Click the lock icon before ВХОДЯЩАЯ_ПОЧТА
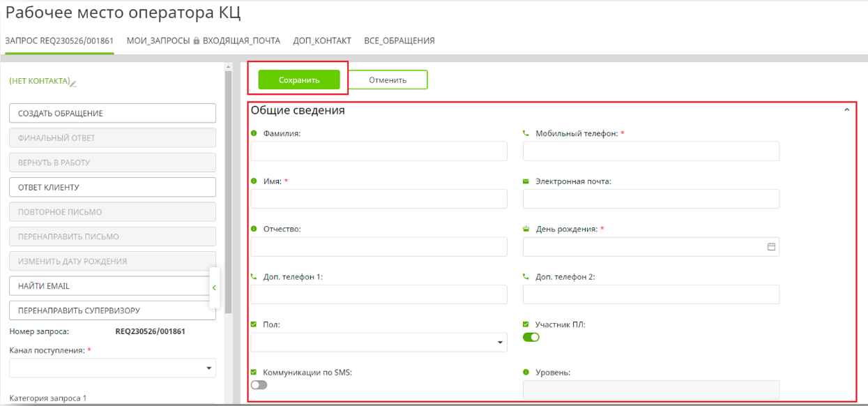Screen dimensions: 868x406 pos(197,41)
